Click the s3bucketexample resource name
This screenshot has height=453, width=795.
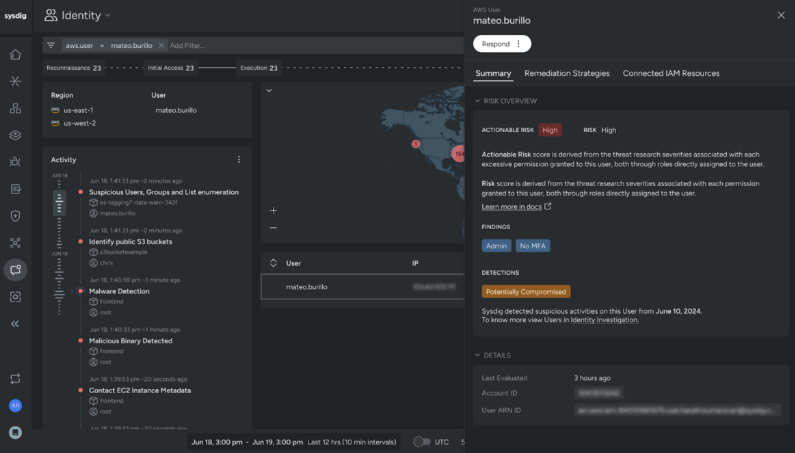[124, 252]
